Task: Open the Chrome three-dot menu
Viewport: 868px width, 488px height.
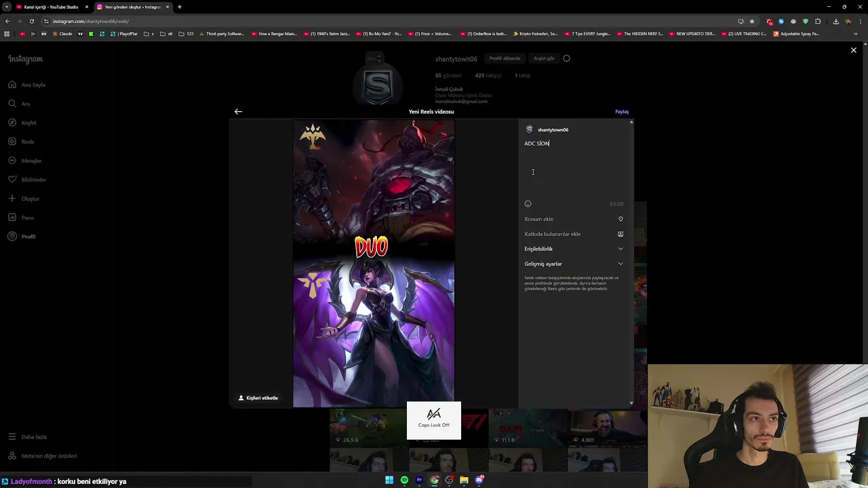Action: coord(861,21)
